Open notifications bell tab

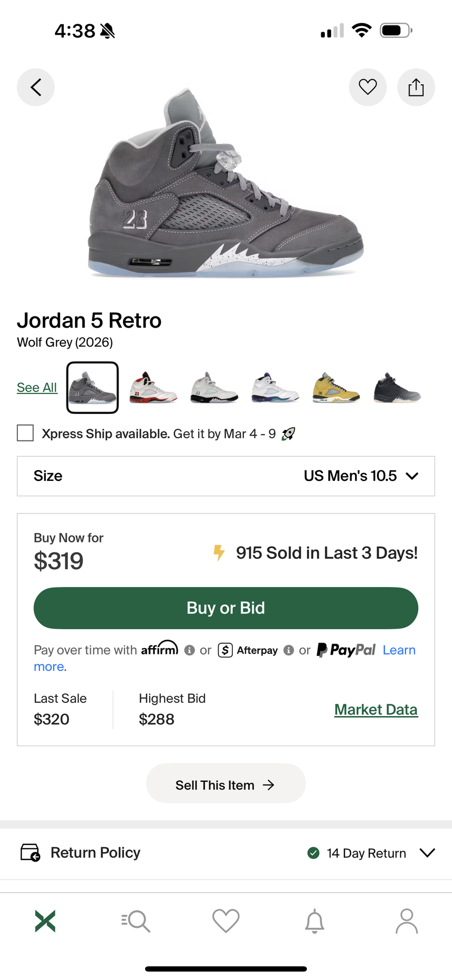(315, 921)
